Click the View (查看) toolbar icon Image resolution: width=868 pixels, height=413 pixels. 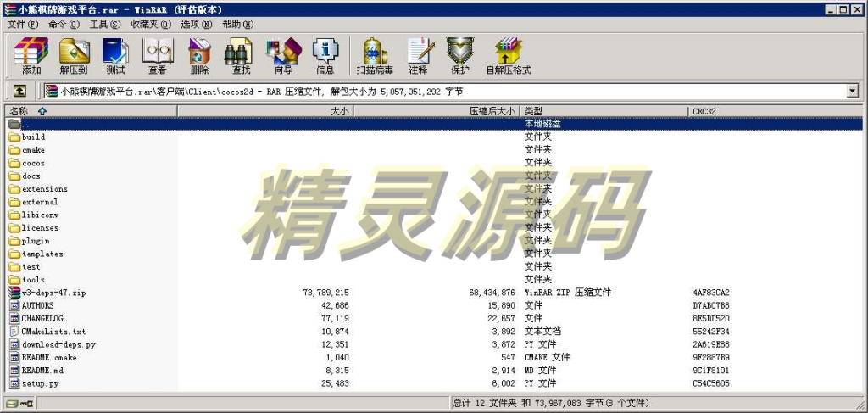157,56
